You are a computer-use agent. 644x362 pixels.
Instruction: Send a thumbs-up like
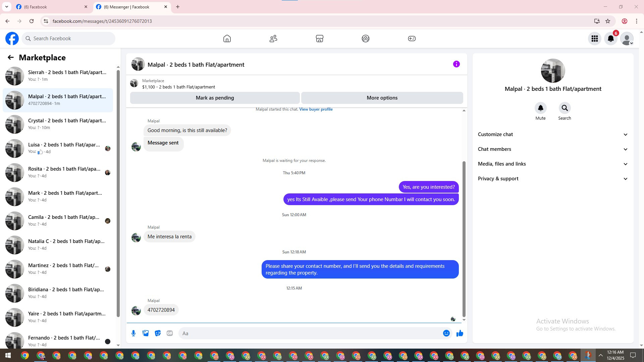pyautogui.click(x=460, y=333)
